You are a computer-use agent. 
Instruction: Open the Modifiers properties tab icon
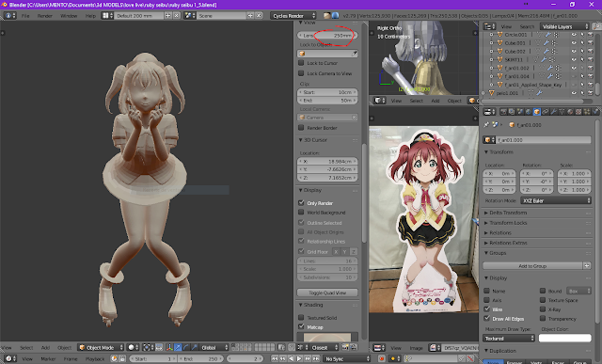pos(554,112)
